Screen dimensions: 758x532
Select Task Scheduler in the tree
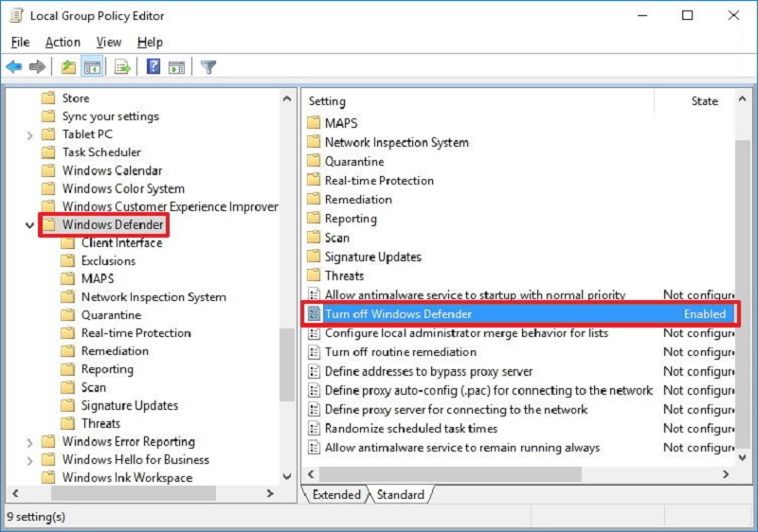(x=101, y=152)
